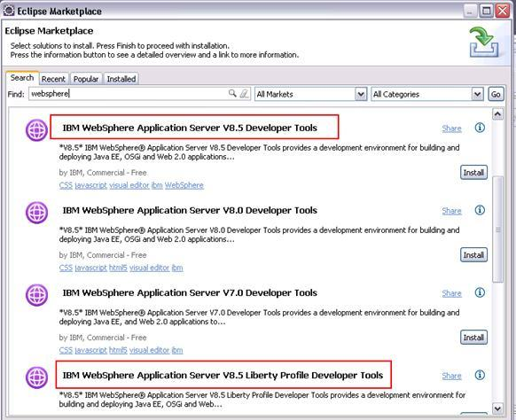Click the visual editor tag under V7.0 tools
This screenshot has height=420, width=516.
point(149,350)
